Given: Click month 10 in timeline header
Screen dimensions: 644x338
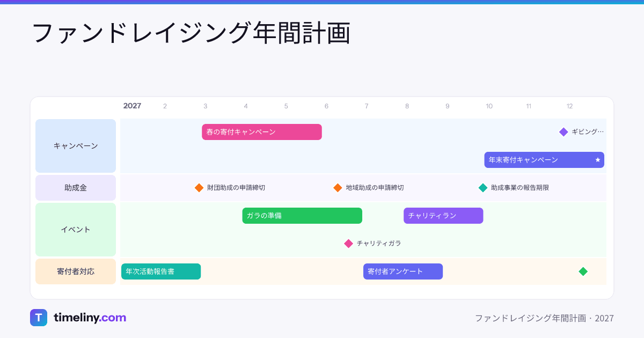Looking at the screenshot, I should (489, 106).
